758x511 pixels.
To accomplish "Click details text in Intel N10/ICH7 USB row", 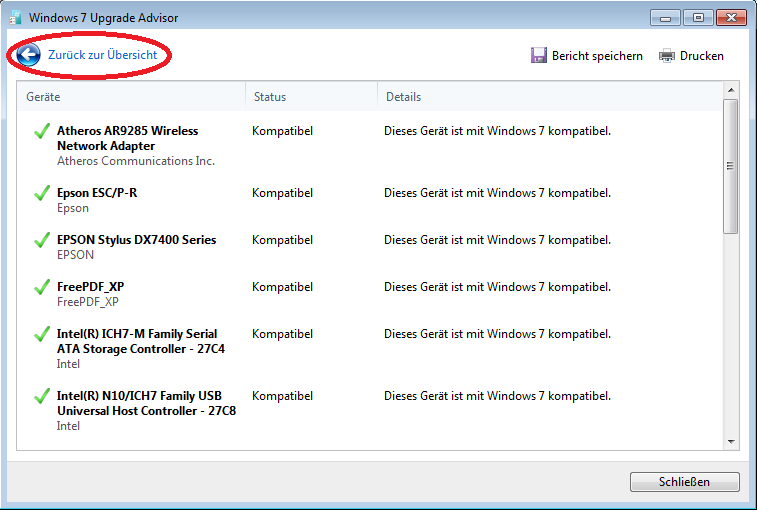I will click(x=497, y=396).
